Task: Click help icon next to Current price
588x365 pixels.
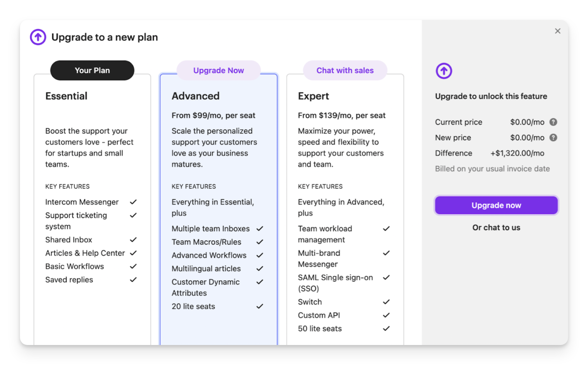Action: coord(553,122)
